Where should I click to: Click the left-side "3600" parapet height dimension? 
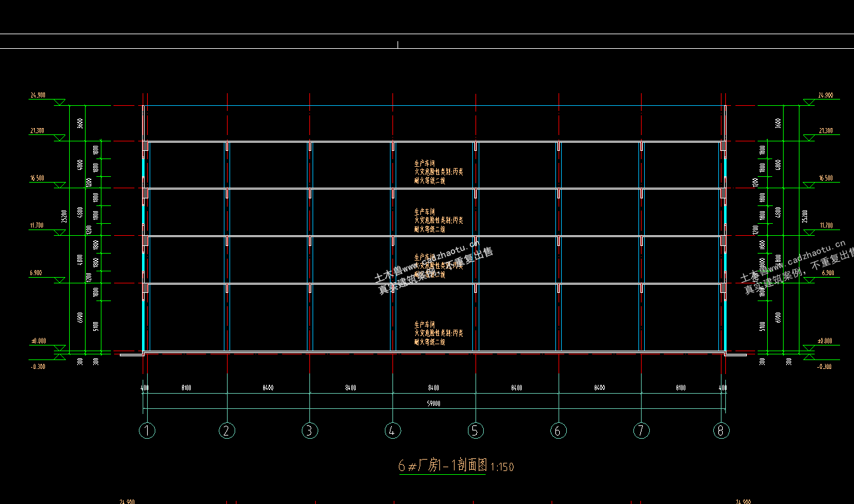click(80, 124)
